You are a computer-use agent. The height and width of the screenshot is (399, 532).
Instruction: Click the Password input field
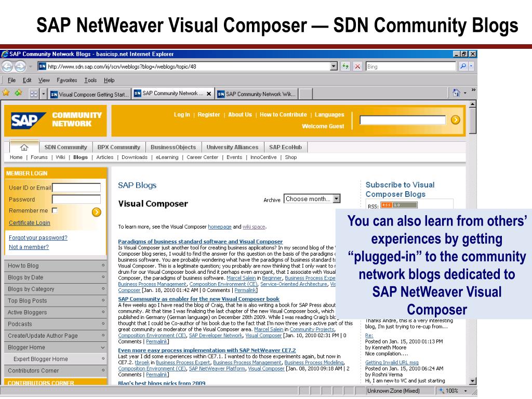pyautogui.click(x=76, y=199)
